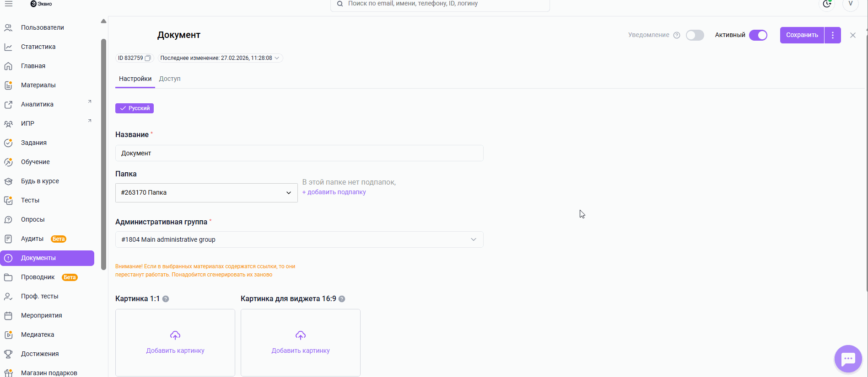Image resolution: width=868 pixels, height=377 pixels.
Task: Click the Сохранить button
Action: click(x=802, y=35)
